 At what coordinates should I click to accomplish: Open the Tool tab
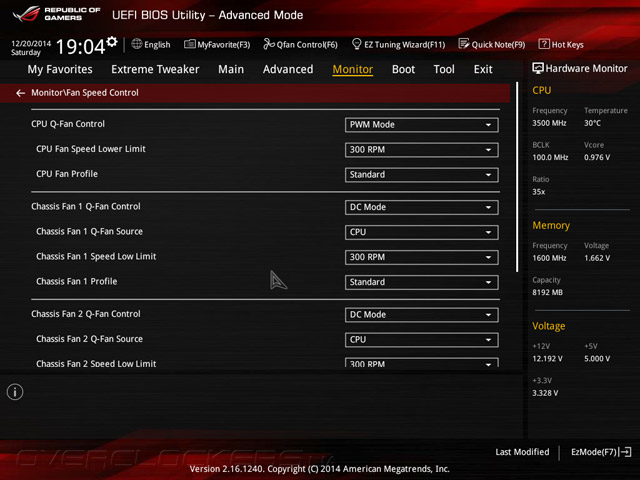(x=444, y=69)
